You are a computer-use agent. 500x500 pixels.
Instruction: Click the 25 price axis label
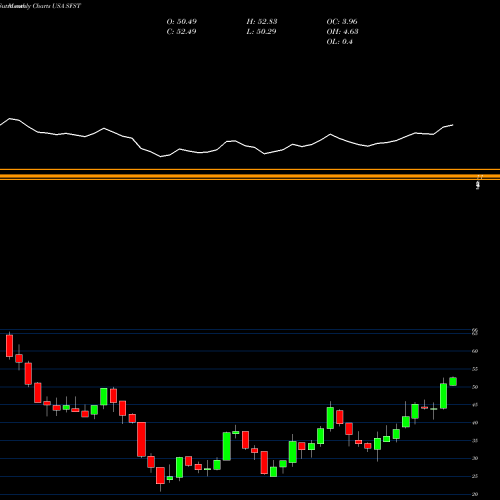[x=475, y=476]
